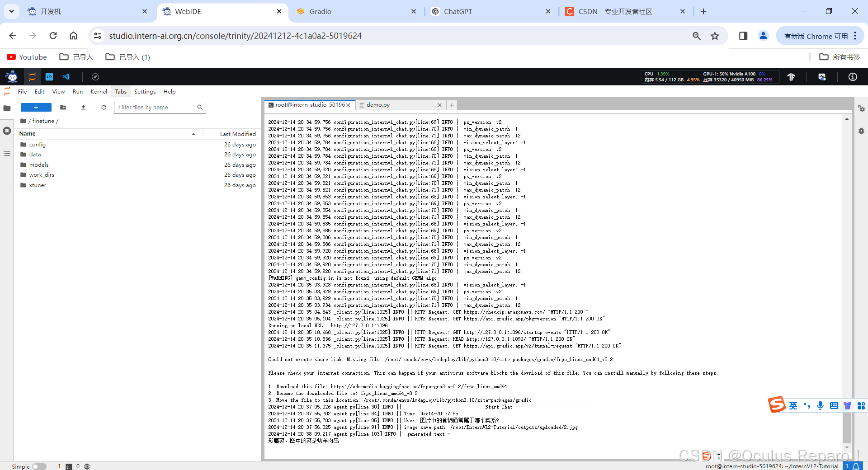Open VS Code icon in the top toolbar

tap(66, 77)
